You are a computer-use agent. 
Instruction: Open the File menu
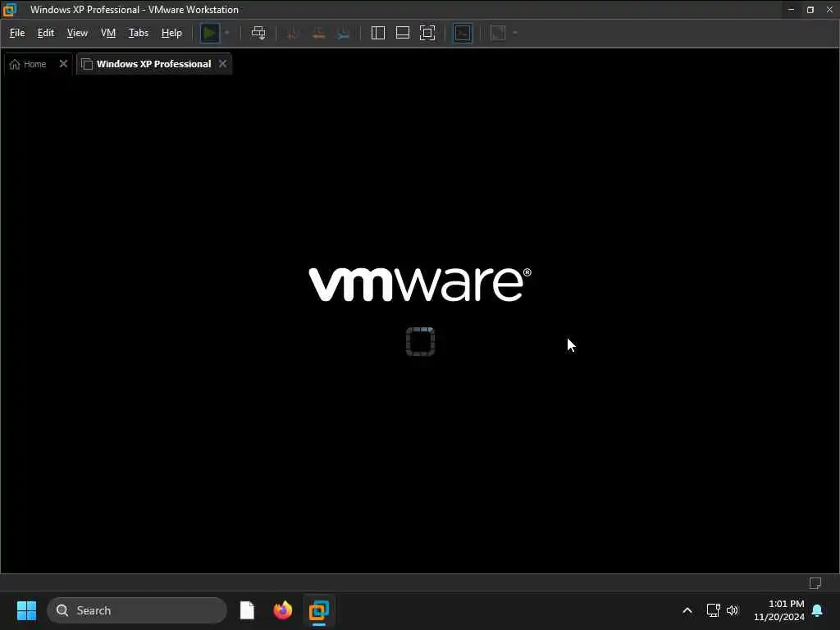[17, 33]
